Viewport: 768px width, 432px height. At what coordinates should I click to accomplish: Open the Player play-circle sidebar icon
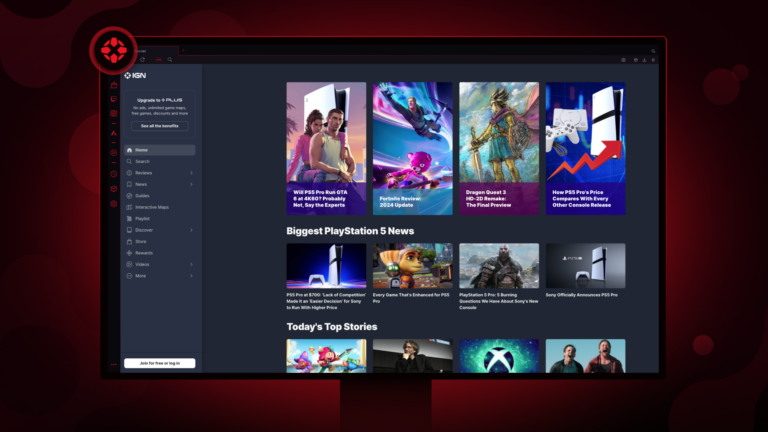tap(114, 153)
